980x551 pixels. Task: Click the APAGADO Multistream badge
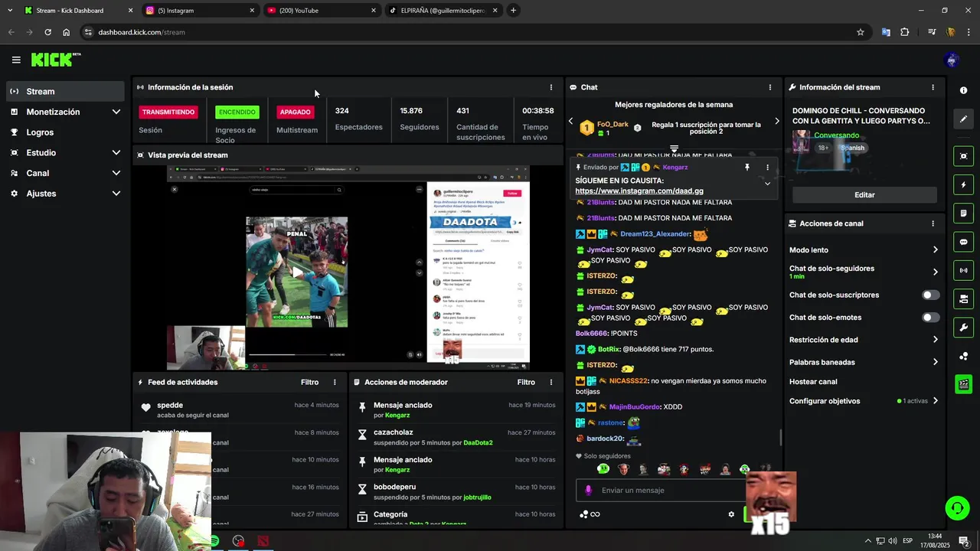coord(296,112)
